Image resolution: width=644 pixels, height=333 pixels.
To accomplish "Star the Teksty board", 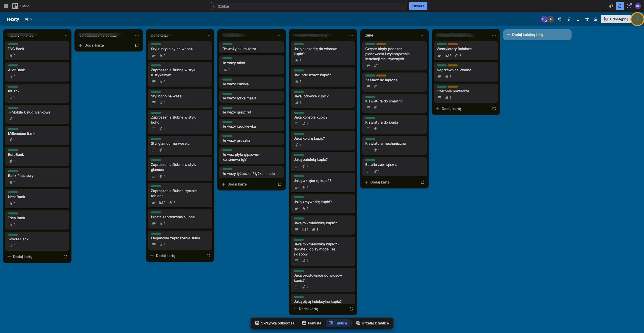I will pos(587,19).
